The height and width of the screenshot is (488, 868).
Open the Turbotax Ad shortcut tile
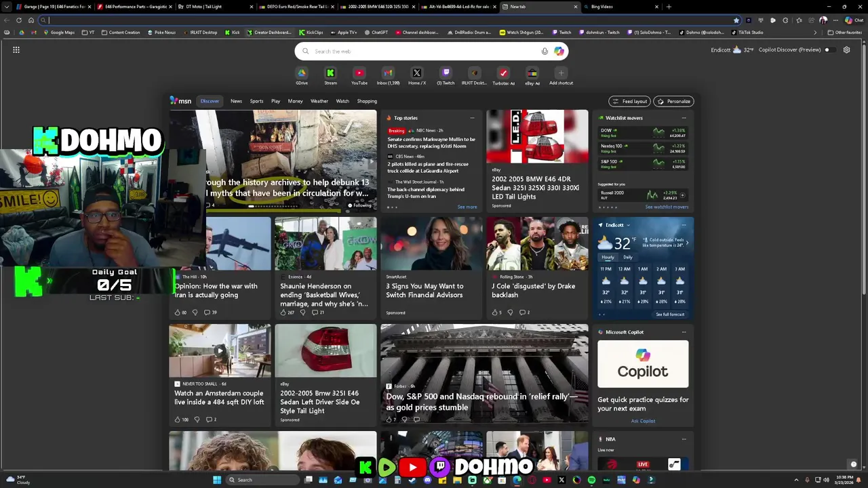pyautogui.click(x=503, y=76)
